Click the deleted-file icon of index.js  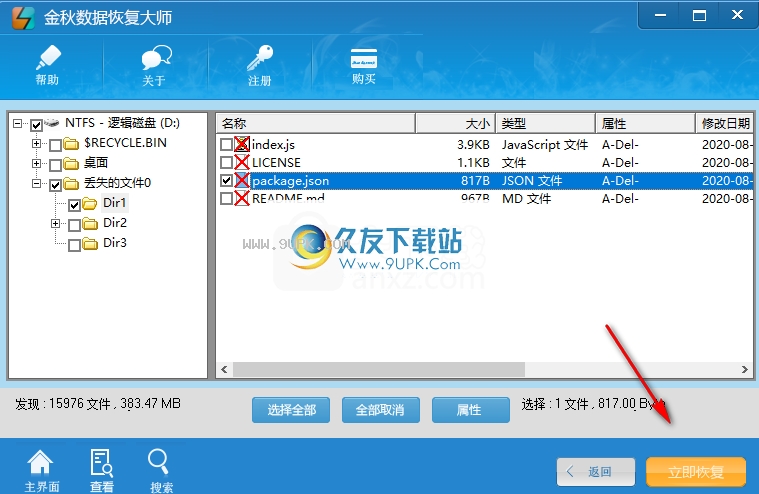click(242, 144)
